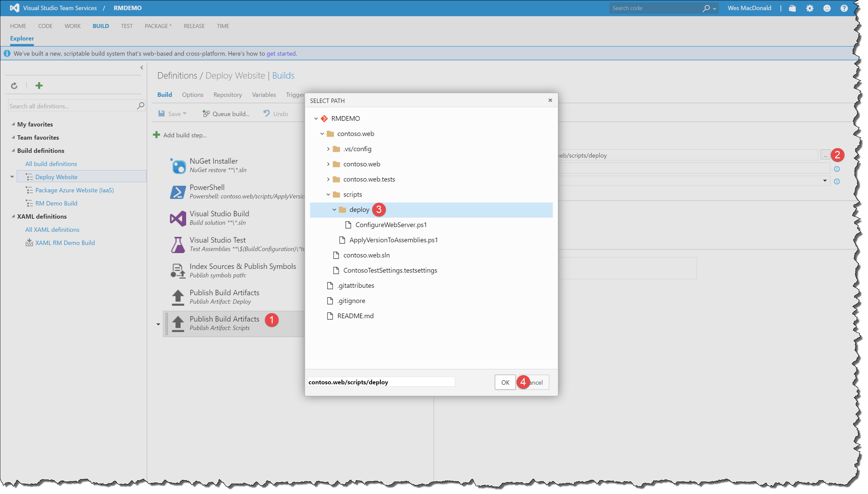Click the PowerShell build step icon
The height and width of the screenshot is (494, 868).
178,192
